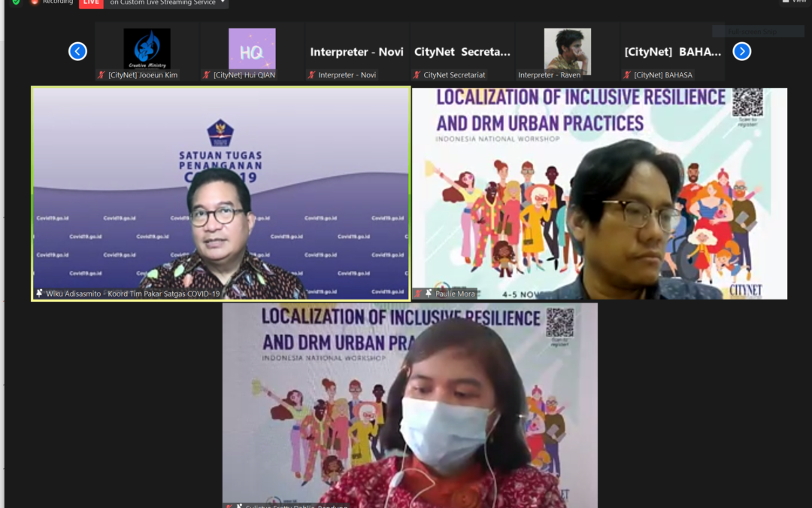Click the muted mic icon on Hui QIAN

coord(207,75)
